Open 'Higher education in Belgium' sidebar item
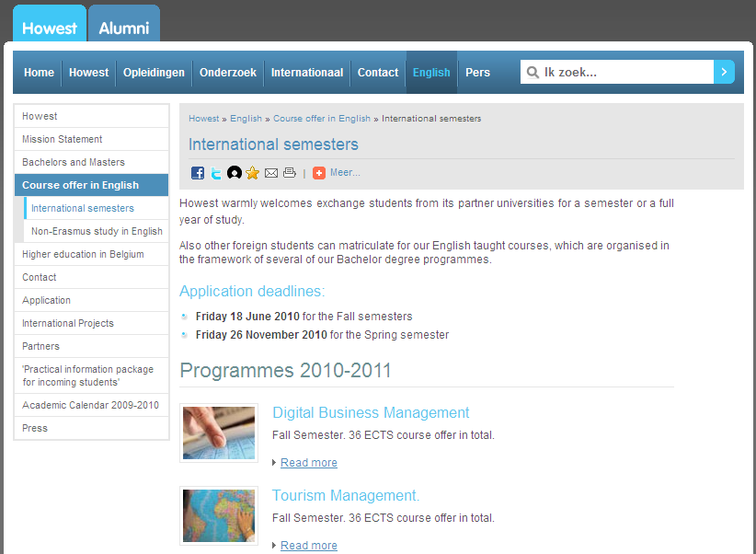 (92, 254)
